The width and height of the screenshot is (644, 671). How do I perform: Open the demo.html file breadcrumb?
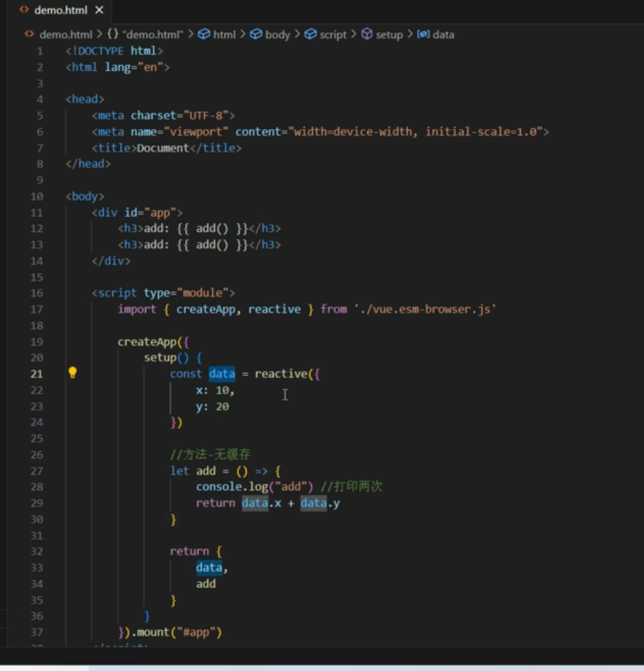point(66,35)
